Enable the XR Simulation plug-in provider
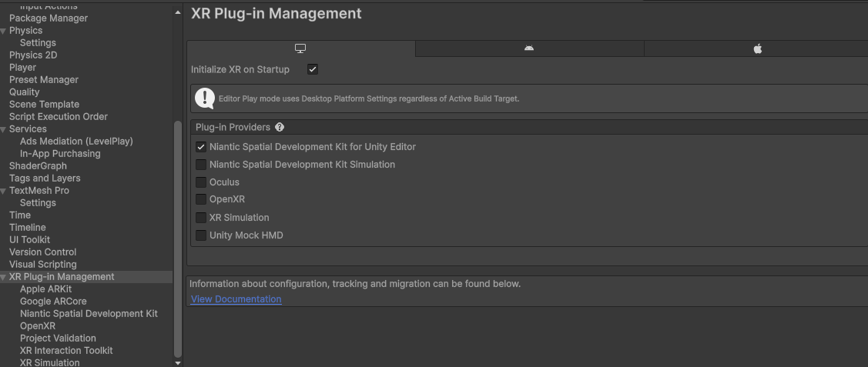This screenshot has width=868, height=367. pyautogui.click(x=201, y=218)
